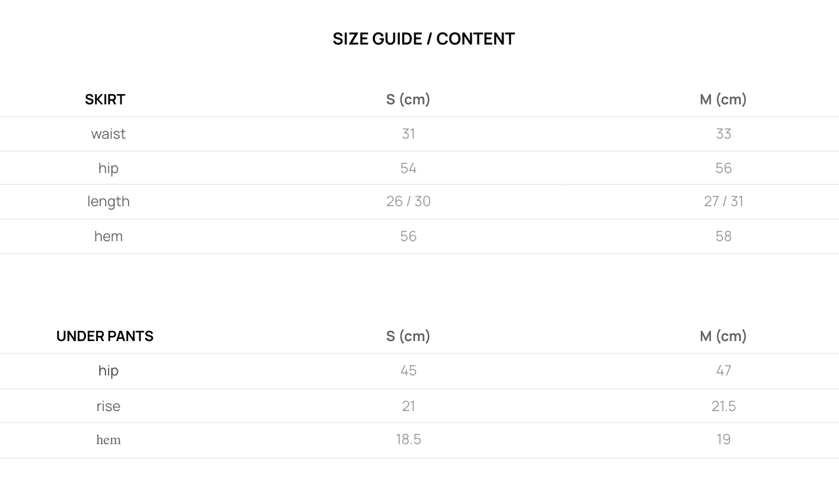Click rise value 21.5
839x504 pixels.
[723, 406]
